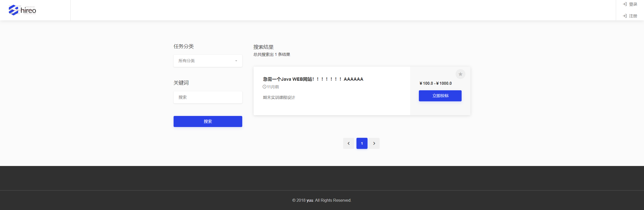Click the caret arrow in category dropdown
The width and height of the screenshot is (644, 210).
point(236,61)
